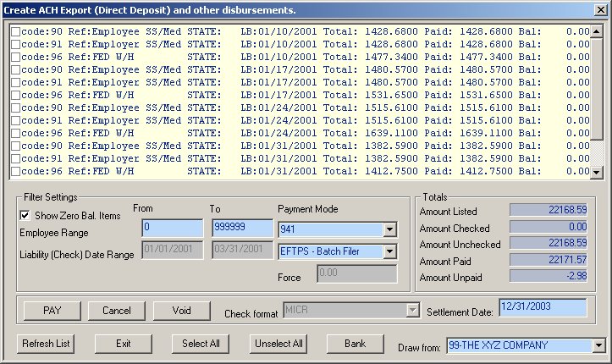Click the Employee Range To field
612x364 pixels.
pos(240,229)
